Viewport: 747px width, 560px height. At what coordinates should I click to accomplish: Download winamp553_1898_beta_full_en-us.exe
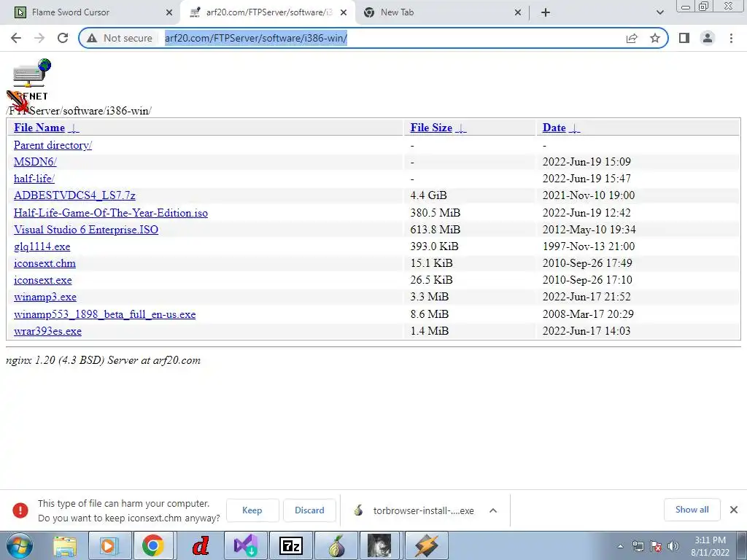[x=105, y=314]
